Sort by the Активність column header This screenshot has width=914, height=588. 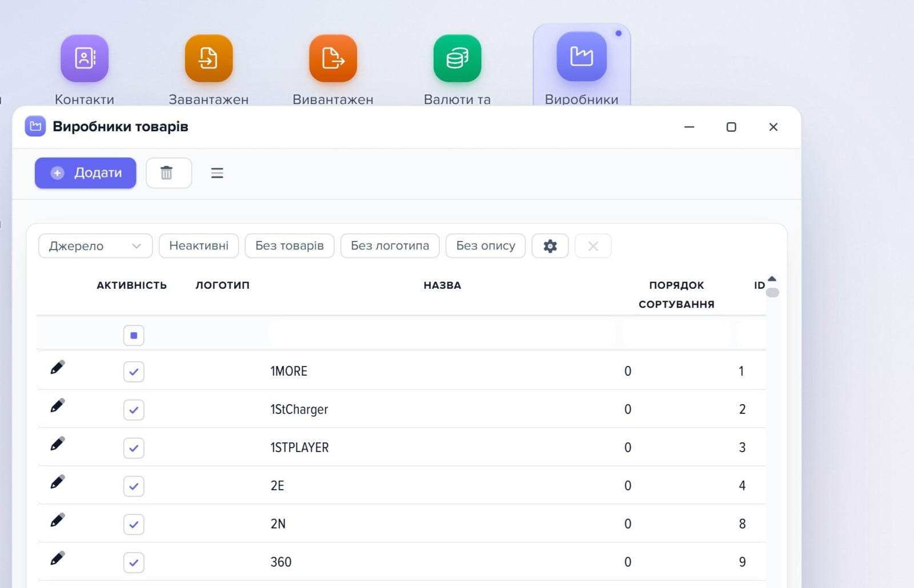[131, 285]
